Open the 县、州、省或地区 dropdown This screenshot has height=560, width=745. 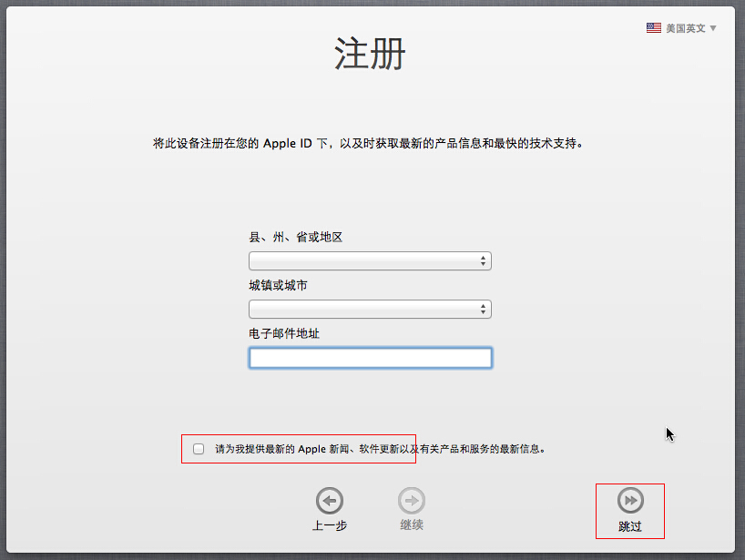pos(370,260)
